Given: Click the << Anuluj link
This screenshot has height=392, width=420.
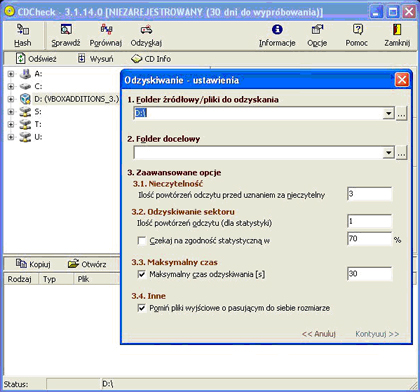Looking at the screenshot, I should tap(319, 334).
